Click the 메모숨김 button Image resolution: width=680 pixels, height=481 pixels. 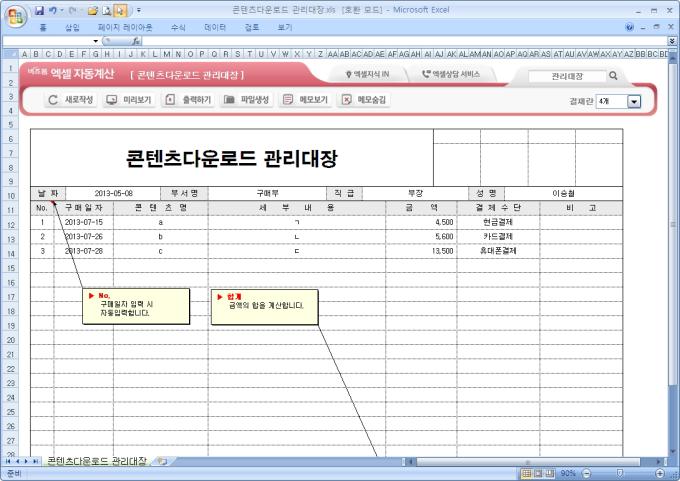(x=364, y=100)
